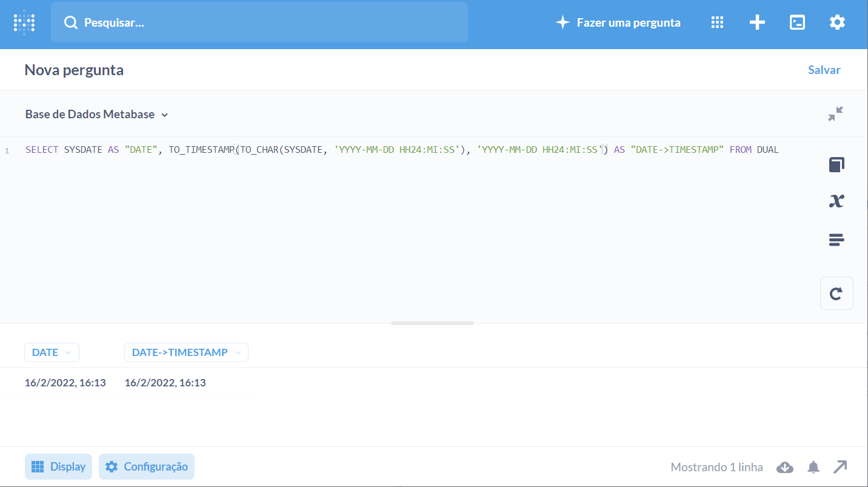
Task: Open the DATE->TIMESTAMP column dropdown
Action: point(186,352)
